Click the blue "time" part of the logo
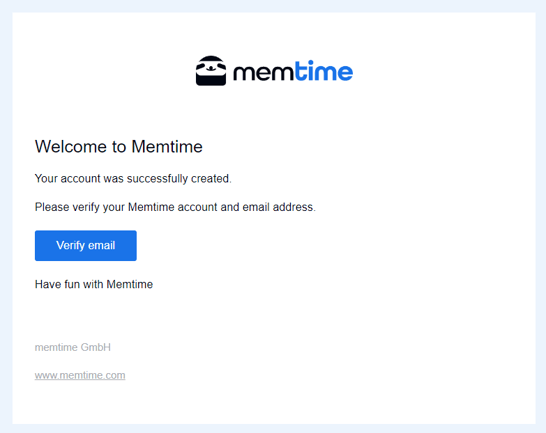Image resolution: width=546 pixels, height=433 pixels. (324, 71)
